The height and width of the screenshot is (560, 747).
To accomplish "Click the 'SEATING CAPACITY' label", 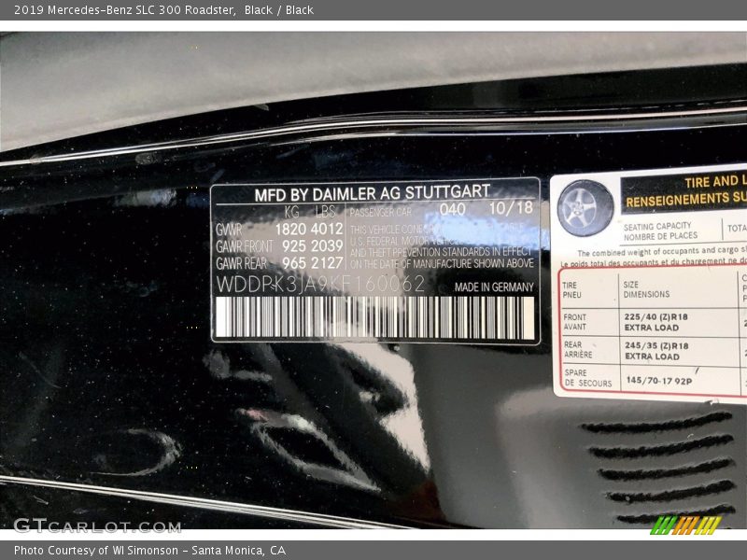I will click(x=657, y=226).
